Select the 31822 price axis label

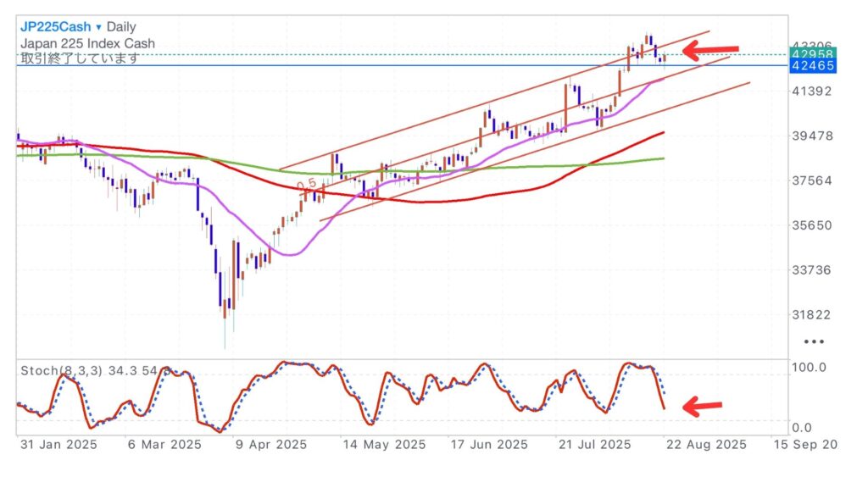811,315
